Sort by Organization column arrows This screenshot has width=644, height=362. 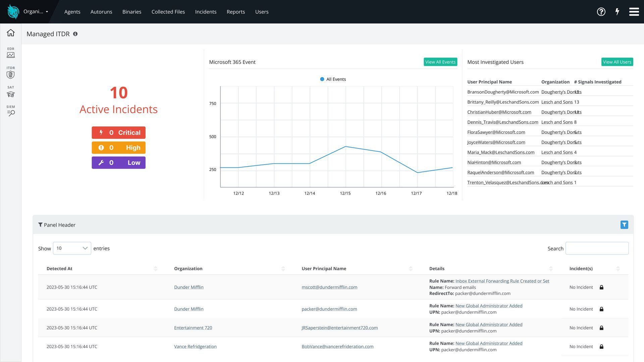[283, 268]
